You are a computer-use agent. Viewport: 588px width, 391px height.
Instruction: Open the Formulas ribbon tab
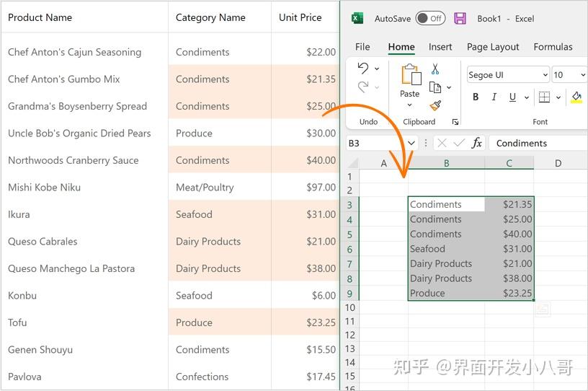coord(553,47)
